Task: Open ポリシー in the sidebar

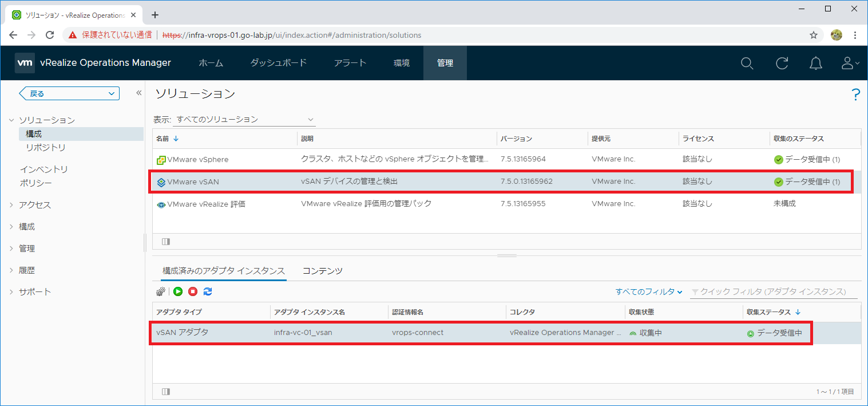Action: click(35, 183)
